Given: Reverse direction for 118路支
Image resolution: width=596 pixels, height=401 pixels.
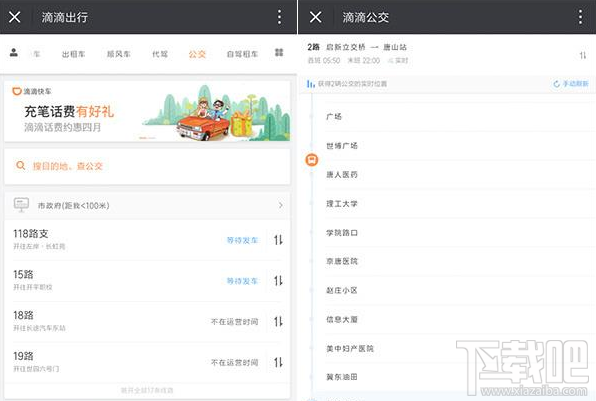Looking at the screenshot, I should (x=278, y=240).
